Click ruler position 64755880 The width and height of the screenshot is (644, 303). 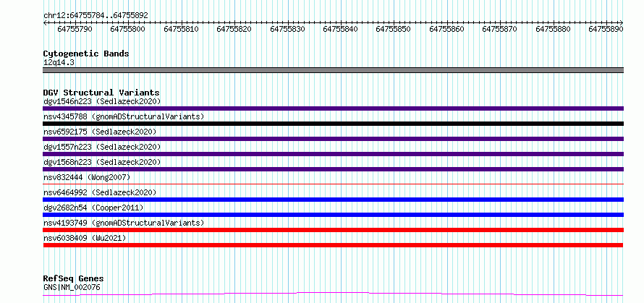554,29
